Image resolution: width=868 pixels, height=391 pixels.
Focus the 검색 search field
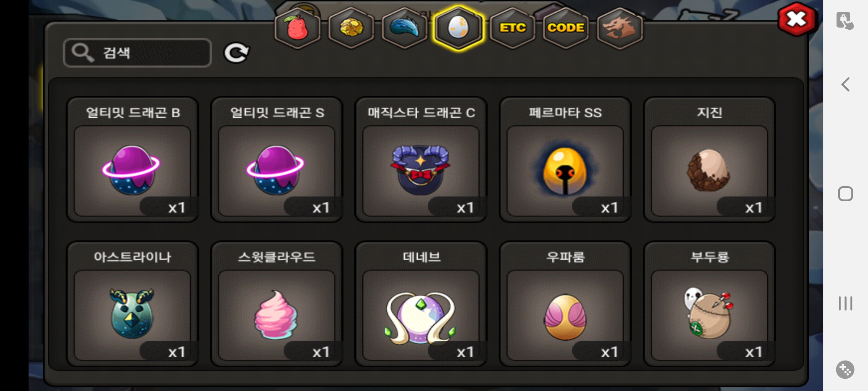pos(137,53)
